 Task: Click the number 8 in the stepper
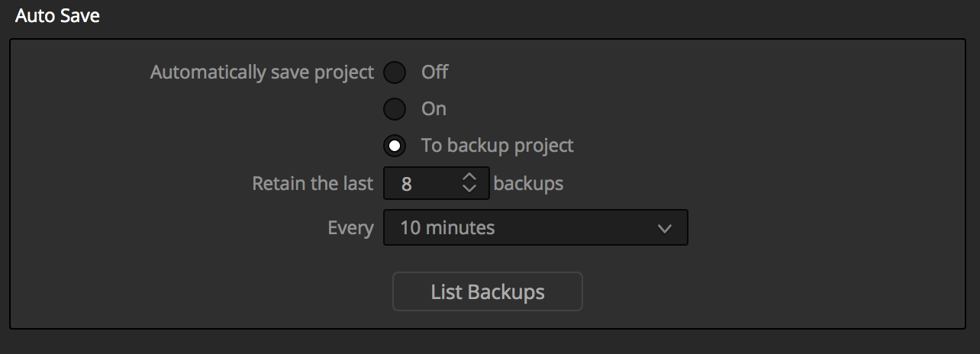(x=407, y=184)
